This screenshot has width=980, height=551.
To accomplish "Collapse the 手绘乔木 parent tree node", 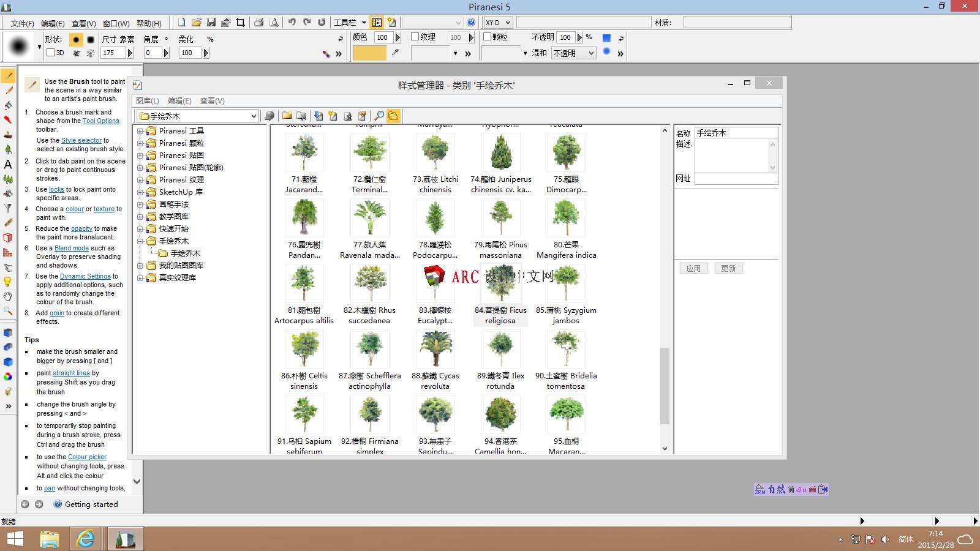I will (x=140, y=241).
